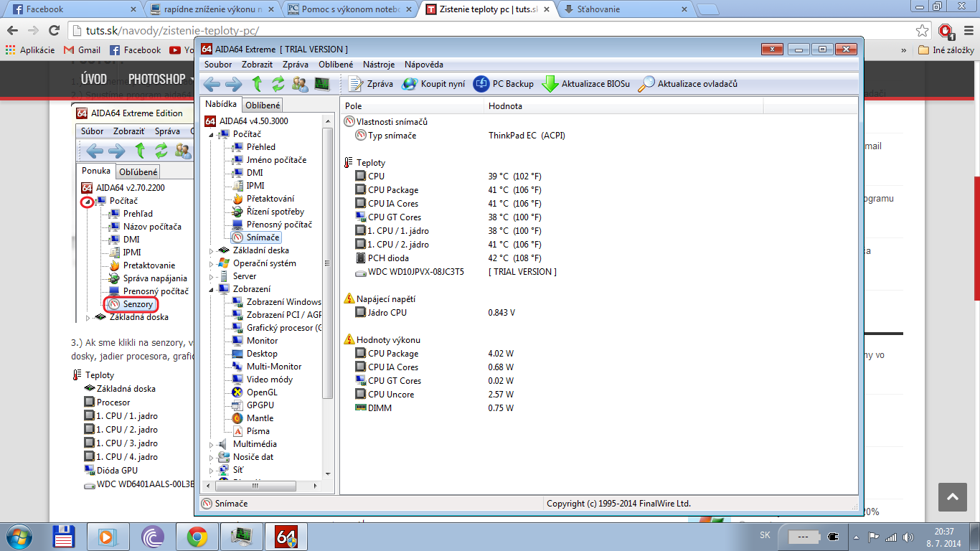Open the Nástroje menu

(379, 65)
